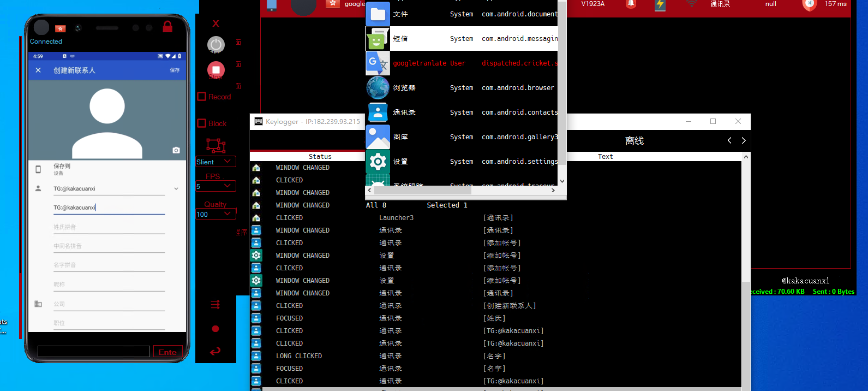This screenshot has height=391, width=868.
Task: Tap the 公司 company field
Action: pyautogui.click(x=109, y=304)
